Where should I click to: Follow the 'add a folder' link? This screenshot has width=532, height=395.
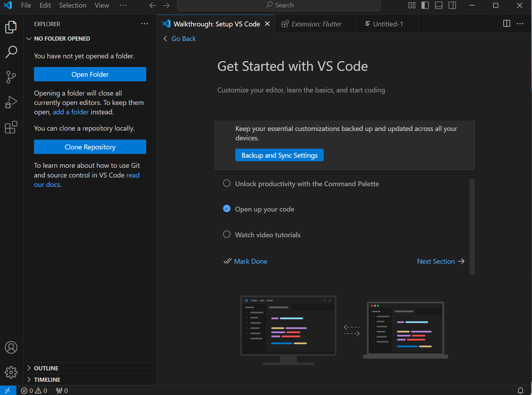point(71,112)
